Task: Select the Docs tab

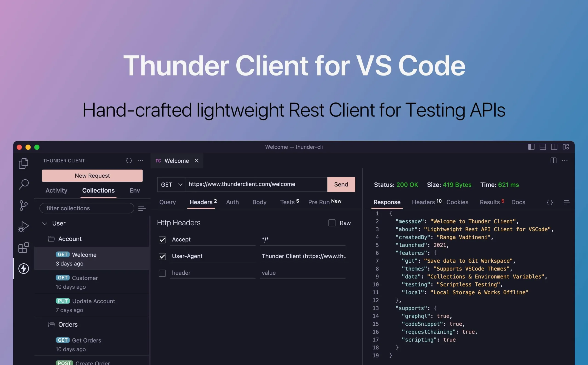Action: click(x=518, y=202)
